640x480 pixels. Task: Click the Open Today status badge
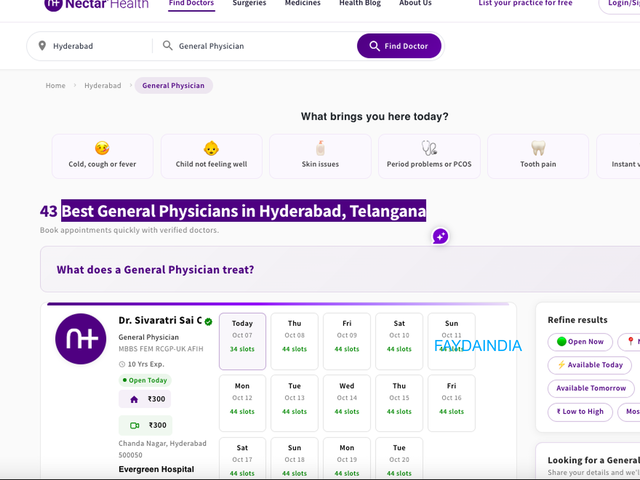click(x=145, y=380)
